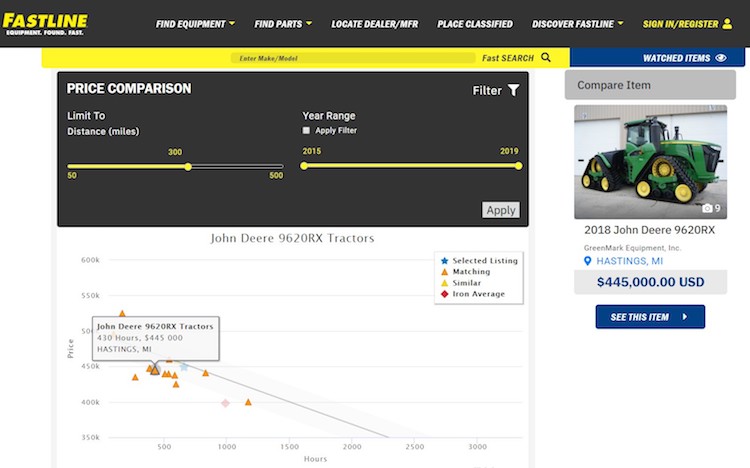The height and width of the screenshot is (468, 750).
Task: Click the user profile icon beside Sign In/Register
Action: coord(727,24)
